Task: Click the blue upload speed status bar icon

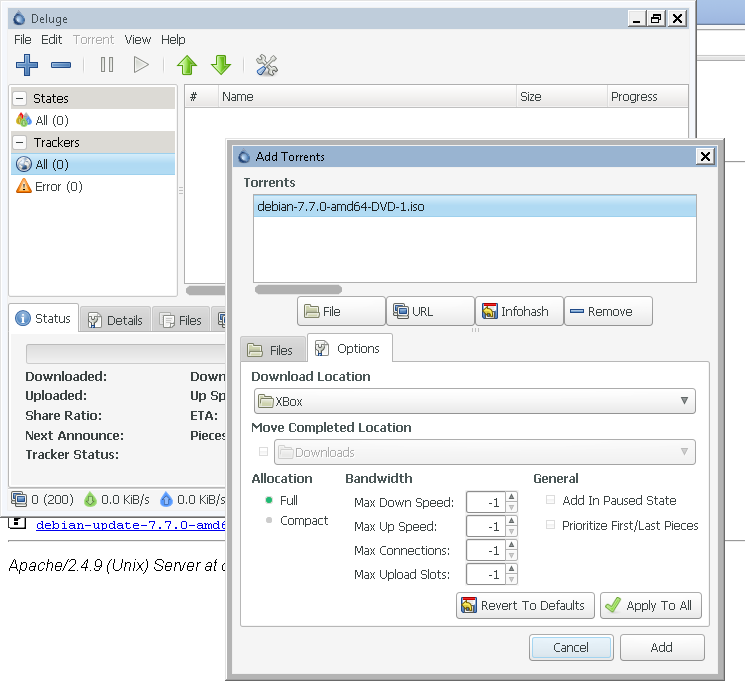Action: click(166, 499)
